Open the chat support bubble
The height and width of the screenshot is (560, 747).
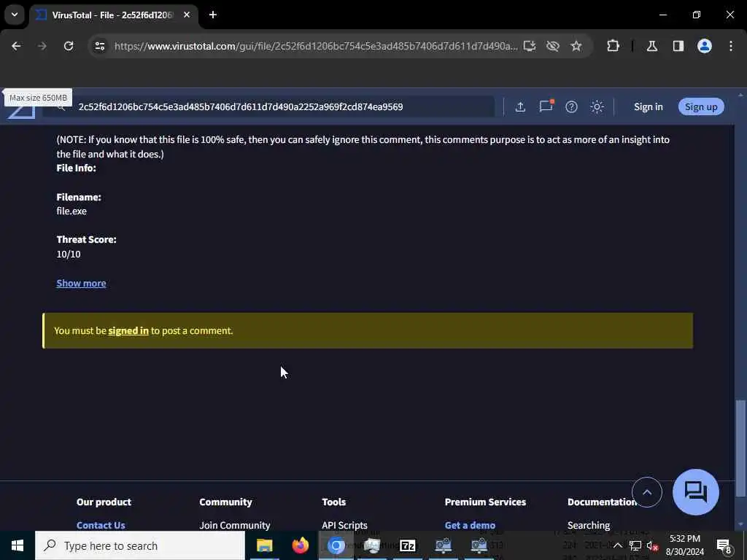[695, 492]
